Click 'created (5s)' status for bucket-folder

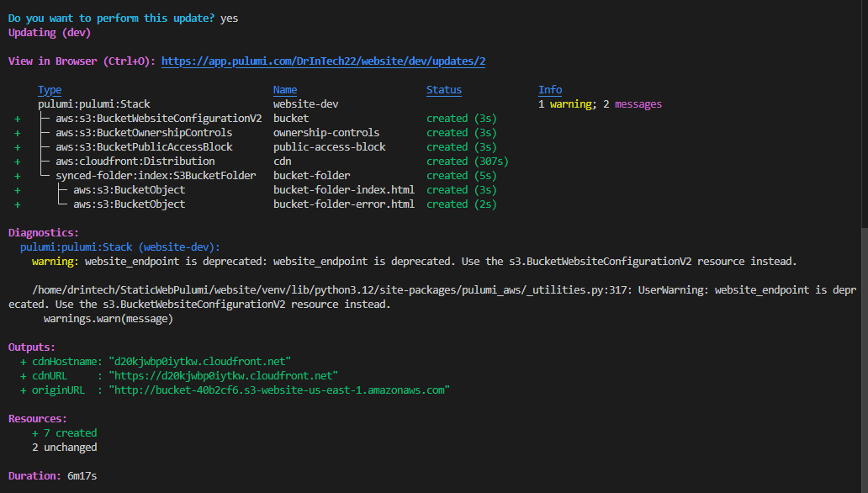pos(462,176)
